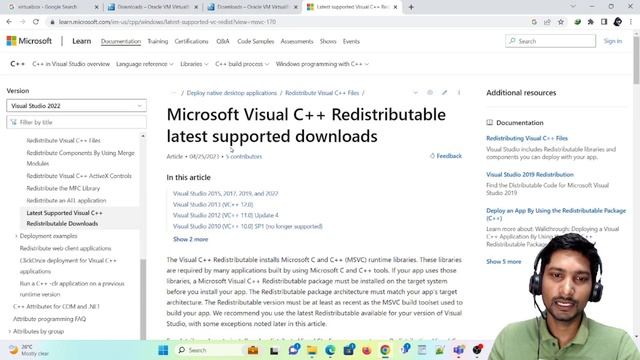640x360 pixels.
Task: Open Redistribute Visual C++ Files breadcrumb
Action: [322, 93]
